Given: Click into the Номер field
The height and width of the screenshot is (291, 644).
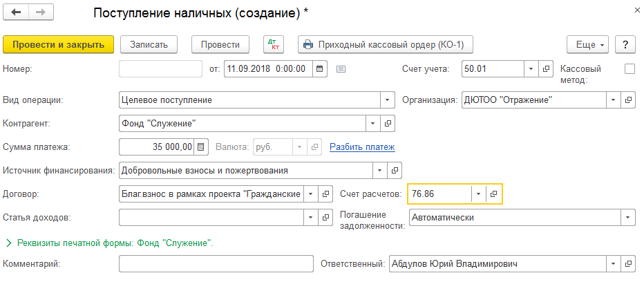Looking at the screenshot, I should (x=160, y=69).
